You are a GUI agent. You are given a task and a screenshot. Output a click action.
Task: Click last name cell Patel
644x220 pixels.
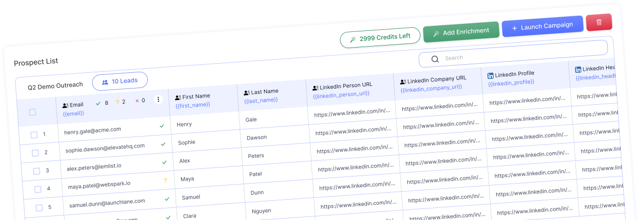[x=255, y=174]
